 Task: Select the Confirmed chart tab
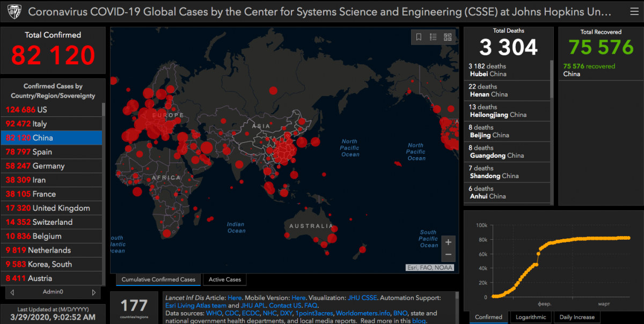tap(489, 317)
